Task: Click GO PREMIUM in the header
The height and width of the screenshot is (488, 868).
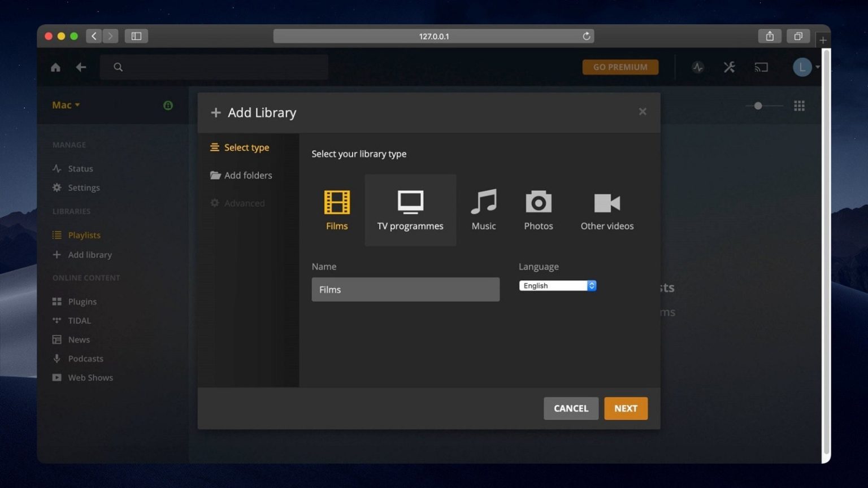Action: click(x=620, y=67)
